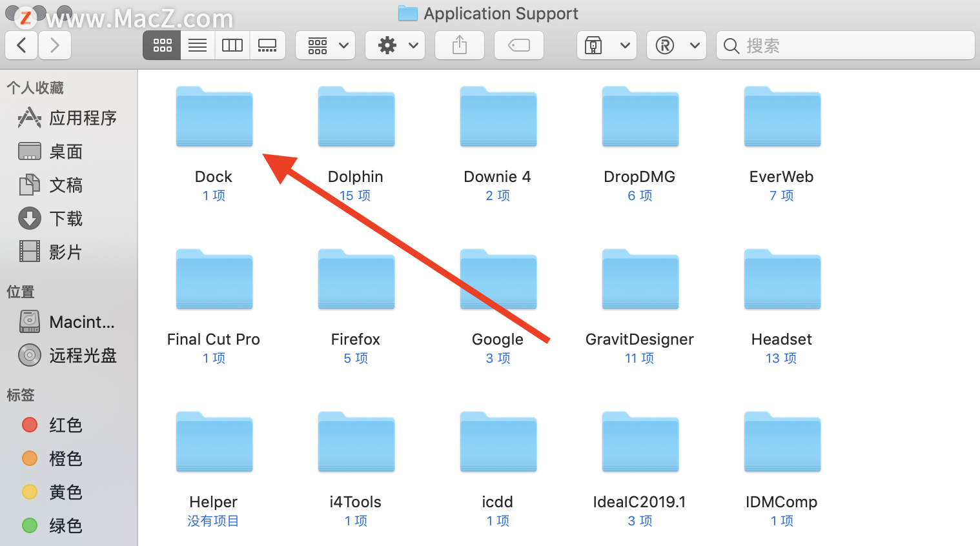
Task: Select the Google folder icon
Action: pyautogui.click(x=498, y=279)
